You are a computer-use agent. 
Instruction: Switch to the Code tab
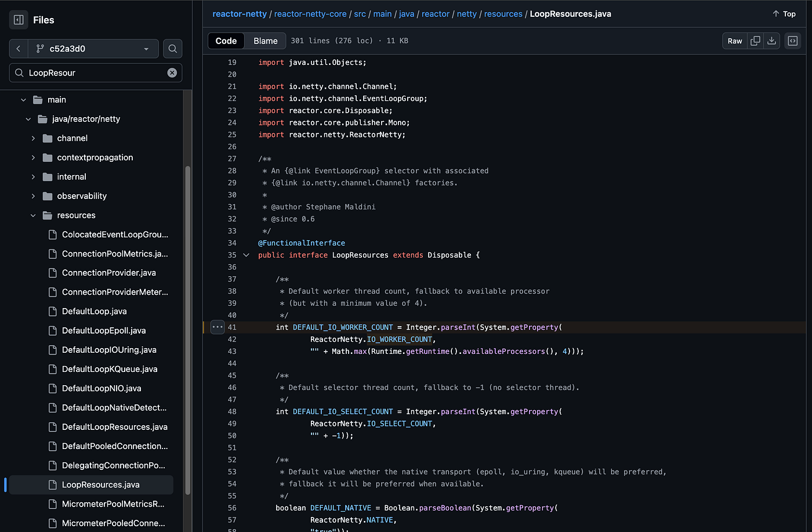pos(226,41)
